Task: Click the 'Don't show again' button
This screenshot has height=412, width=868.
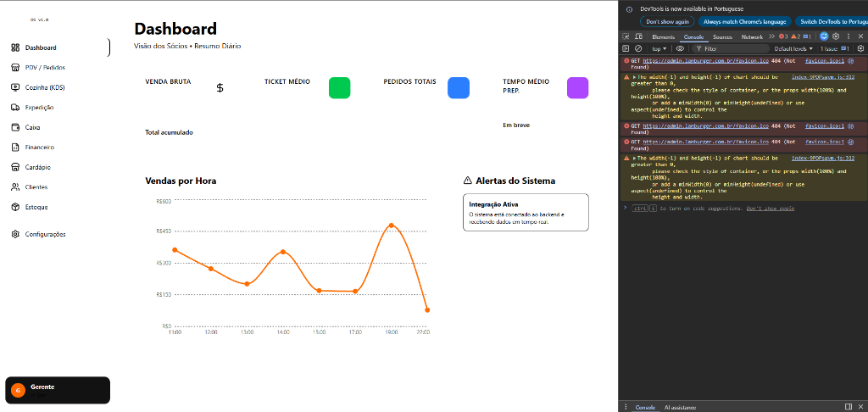Action: [668, 21]
